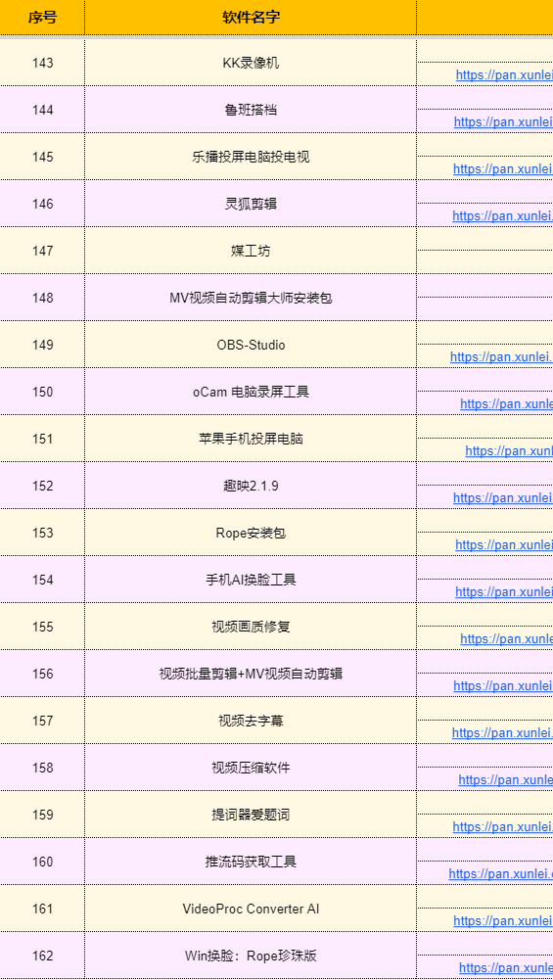
Task: Open the VideoProc Converter AI link
Action: [x=503, y=920]
